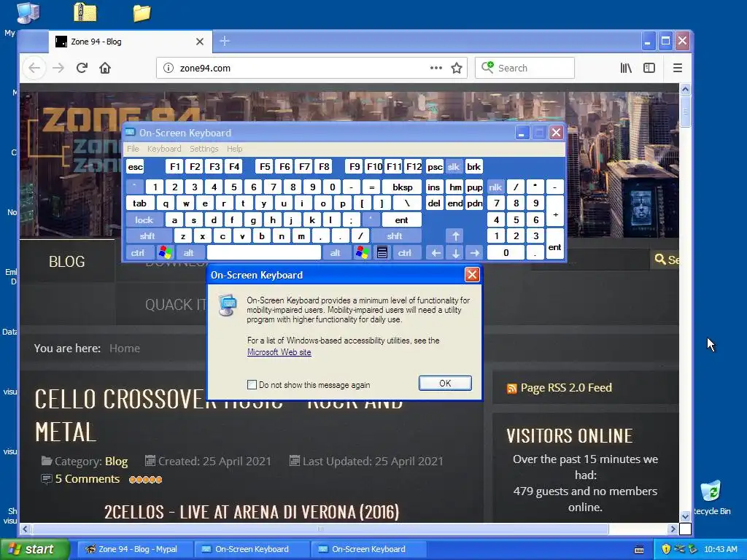This screenshot has height=560, width=747.
Task: Click the vertical scrollbar down arrow
Action: 685,517
